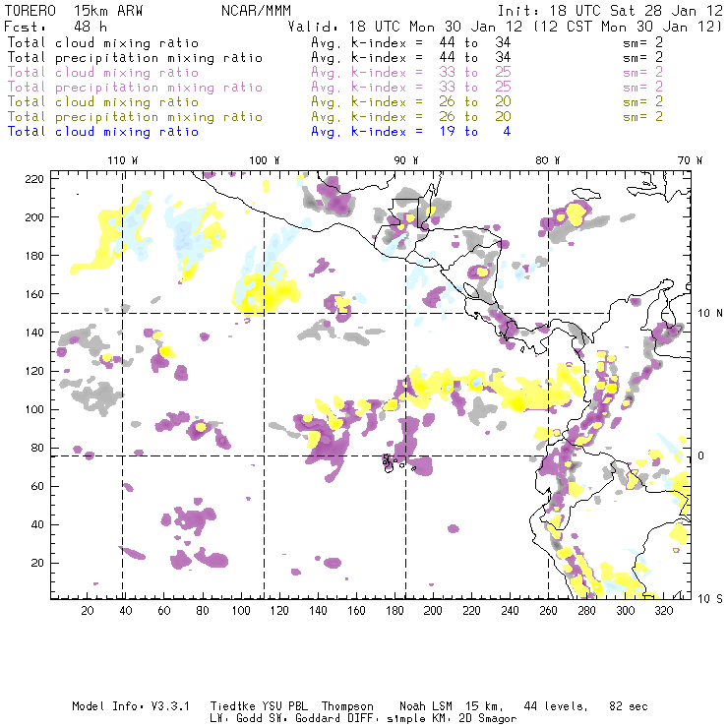Click the 320 tick label on x-axis
Screen dimensions: 728x728
coord(663,611)
